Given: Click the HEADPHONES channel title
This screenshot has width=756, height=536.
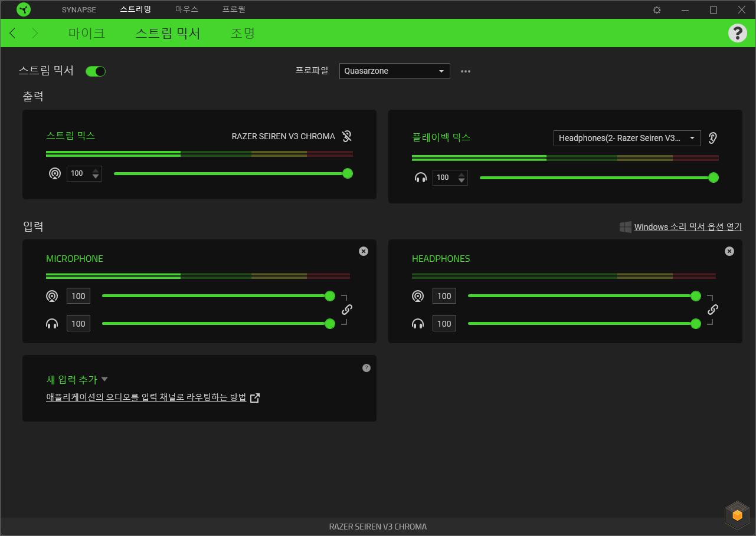Looking at the screenshot, I should pyautogui.click(x=441, y=259).
